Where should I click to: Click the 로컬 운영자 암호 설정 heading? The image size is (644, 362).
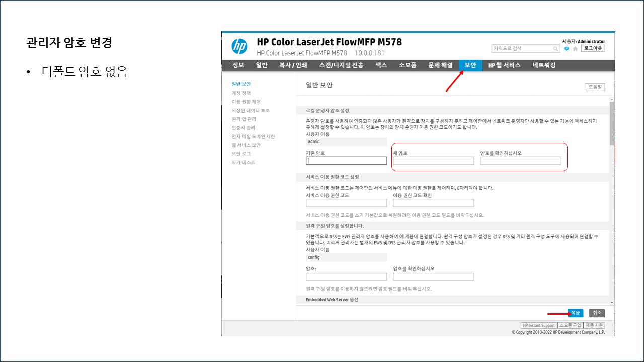(x=328, y=110)
